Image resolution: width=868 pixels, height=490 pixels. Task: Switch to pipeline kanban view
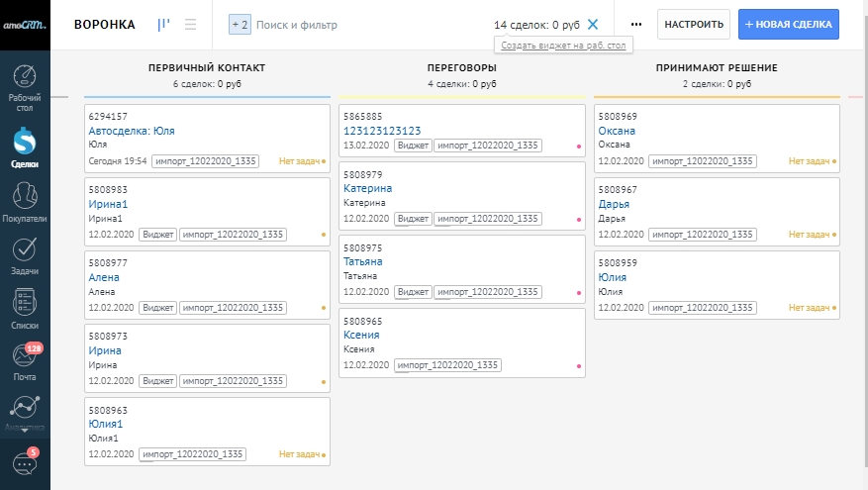(x=163, y=25)
